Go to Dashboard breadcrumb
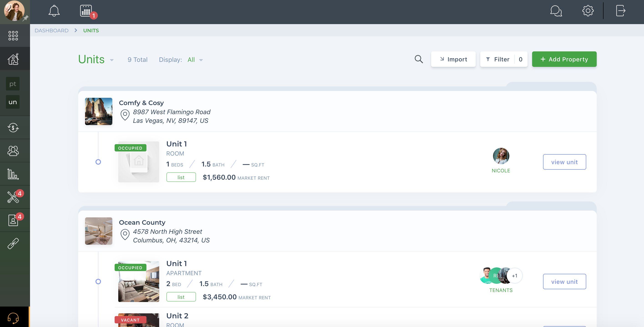644x327 pixels. [x=51, y=30]
